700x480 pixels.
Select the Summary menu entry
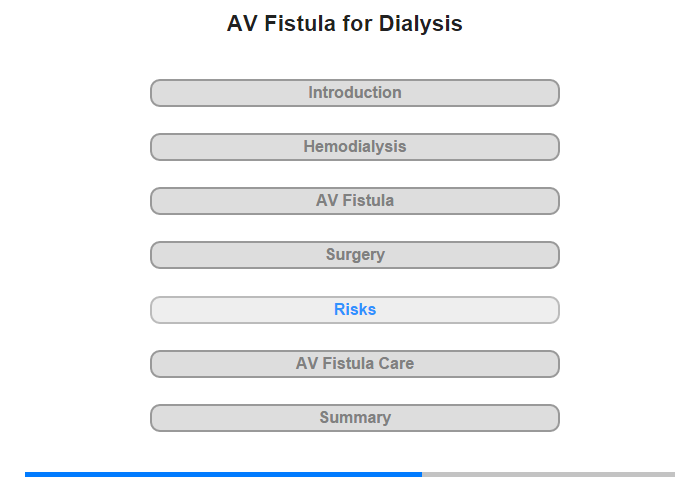[354, 418]
